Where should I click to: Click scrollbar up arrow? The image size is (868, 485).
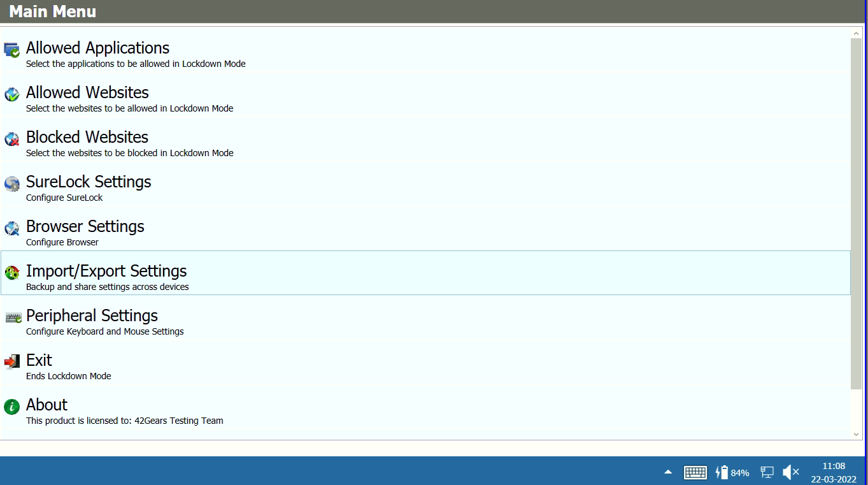(856, 33)
